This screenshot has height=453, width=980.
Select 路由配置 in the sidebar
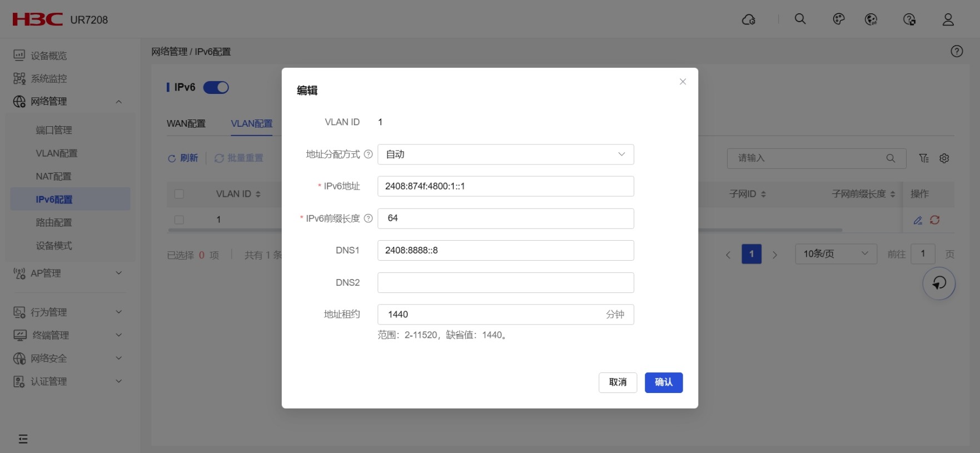pyautogui.click(x=54, y=222)
